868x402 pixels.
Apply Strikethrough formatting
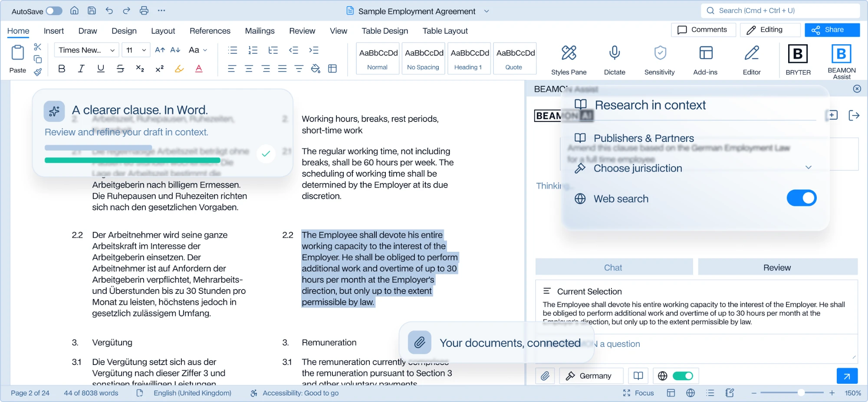[120, 69]
